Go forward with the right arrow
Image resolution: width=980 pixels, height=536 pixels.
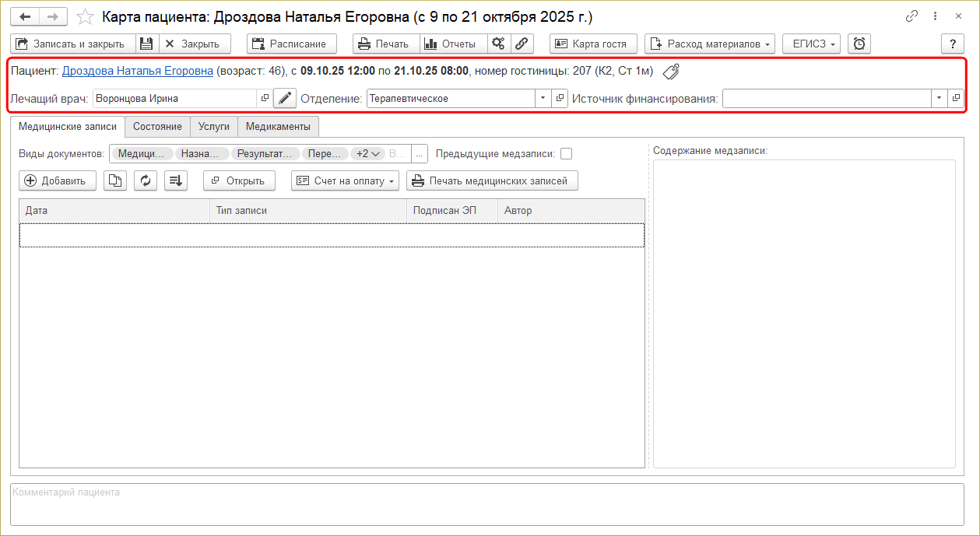click(x=53, y=16)
